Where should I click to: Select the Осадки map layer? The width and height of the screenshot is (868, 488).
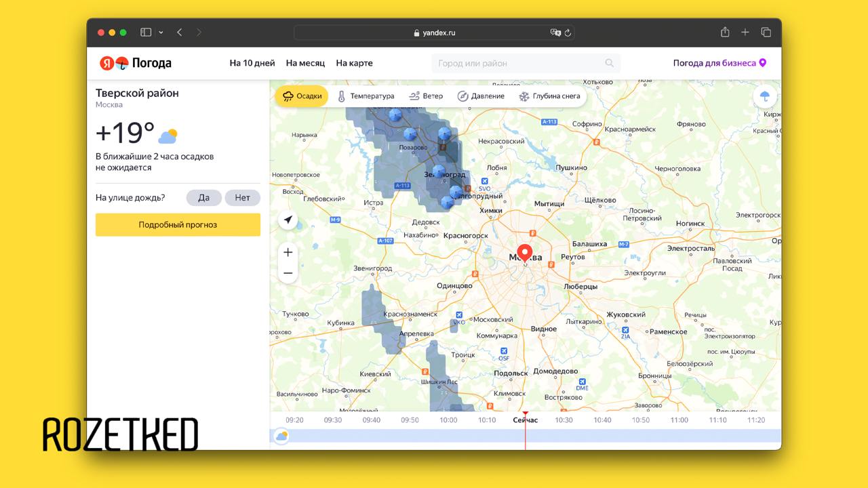pos(302,96)
